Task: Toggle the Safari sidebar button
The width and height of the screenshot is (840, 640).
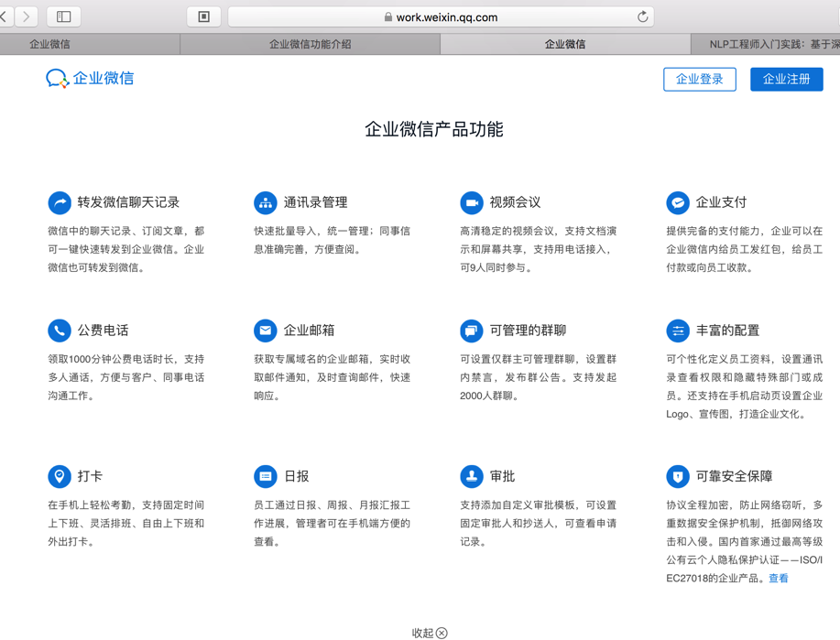Action: coord(64,16)
